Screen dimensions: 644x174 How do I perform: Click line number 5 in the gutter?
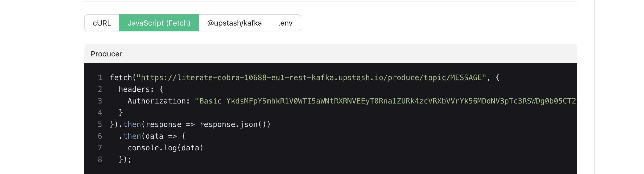pos(100,124)
